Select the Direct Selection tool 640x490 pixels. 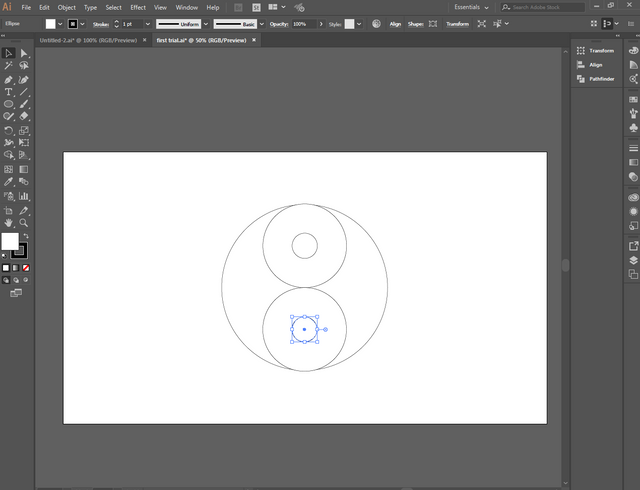[24, 53]
